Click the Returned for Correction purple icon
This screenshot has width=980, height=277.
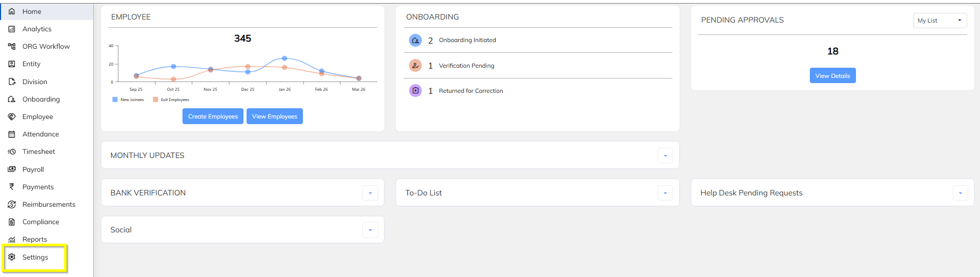(x=415, y=91)
